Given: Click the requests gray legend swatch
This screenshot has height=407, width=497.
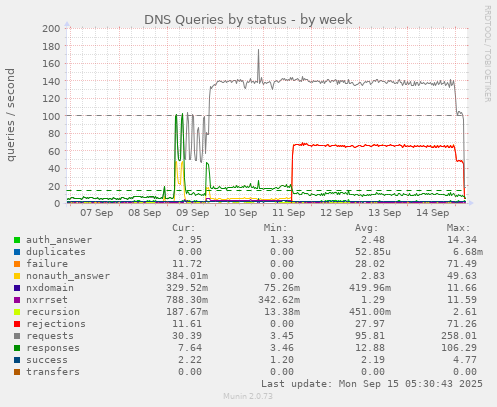Looking at the screenshot, I should coord(17,336).
